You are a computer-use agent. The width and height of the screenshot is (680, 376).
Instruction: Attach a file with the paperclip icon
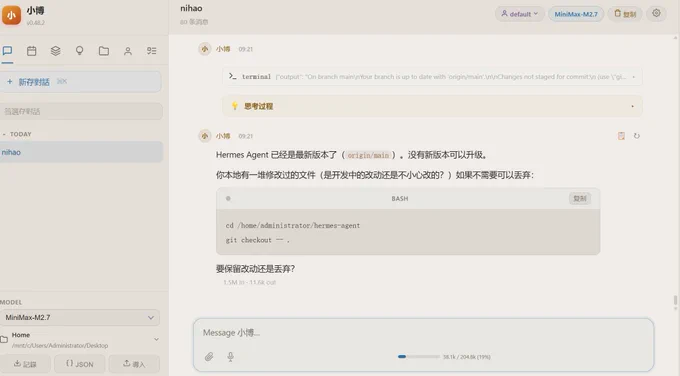(209, 357)
